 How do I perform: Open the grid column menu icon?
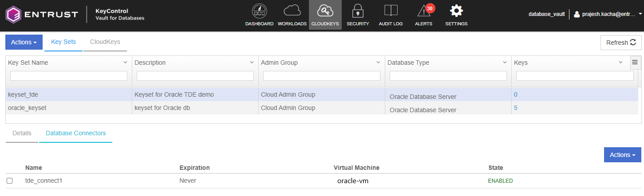click(635, 63)
